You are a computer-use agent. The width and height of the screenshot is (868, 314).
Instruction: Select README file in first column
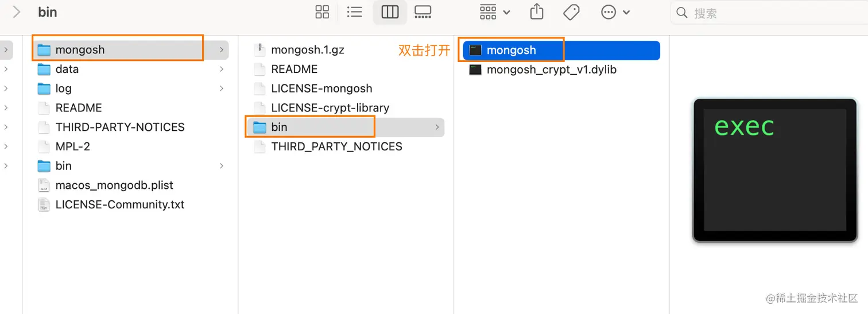131,108
